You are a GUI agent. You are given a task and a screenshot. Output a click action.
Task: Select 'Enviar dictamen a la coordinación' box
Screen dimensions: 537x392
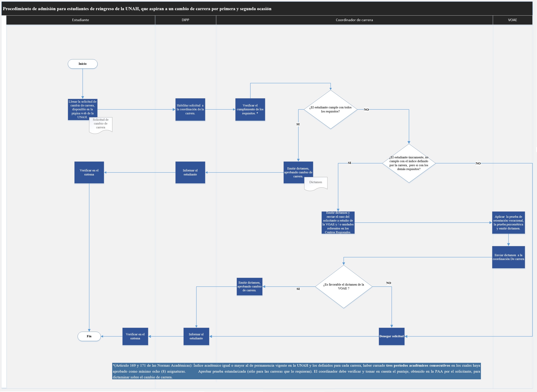(508, 257)
